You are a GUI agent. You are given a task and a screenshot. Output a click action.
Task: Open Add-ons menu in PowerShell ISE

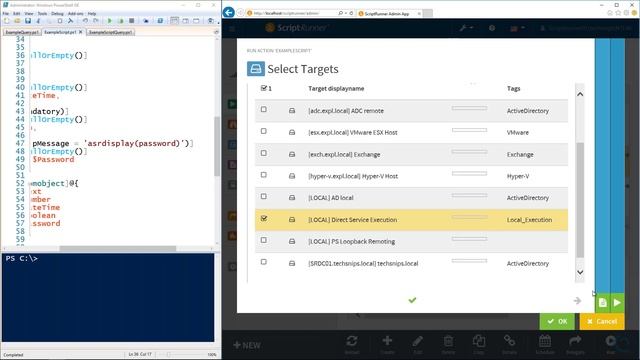pyautogui.click(x=76, y=13)
